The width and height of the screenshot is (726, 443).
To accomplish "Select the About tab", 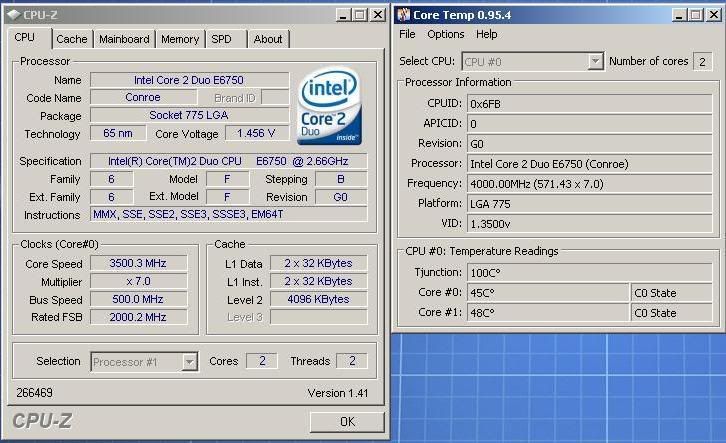I will pos(268,39).
